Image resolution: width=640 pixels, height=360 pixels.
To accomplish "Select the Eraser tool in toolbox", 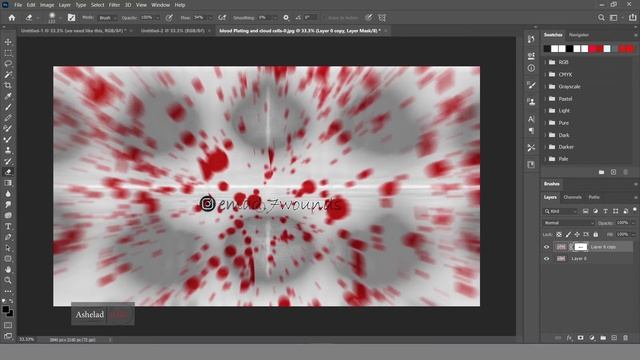I will [x=8, y=172].
